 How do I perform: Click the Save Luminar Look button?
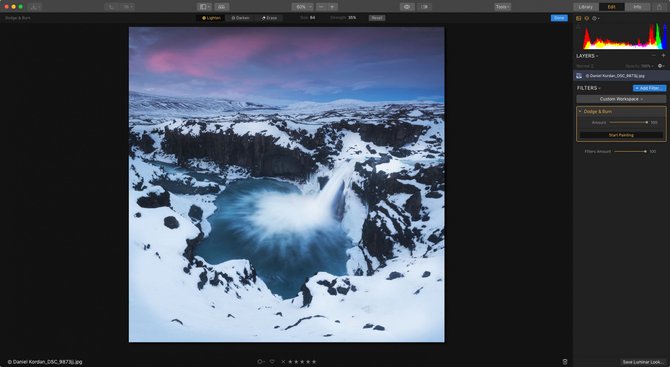point(643,362)
